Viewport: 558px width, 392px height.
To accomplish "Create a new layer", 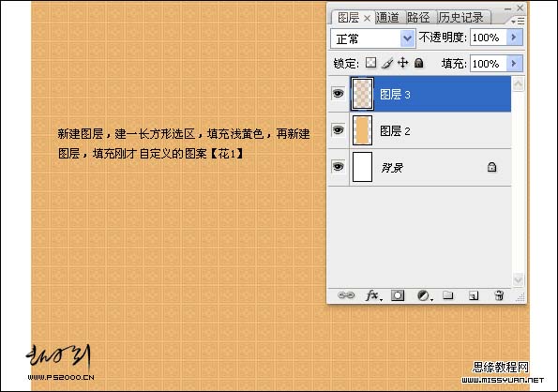I will coord(474,295).
